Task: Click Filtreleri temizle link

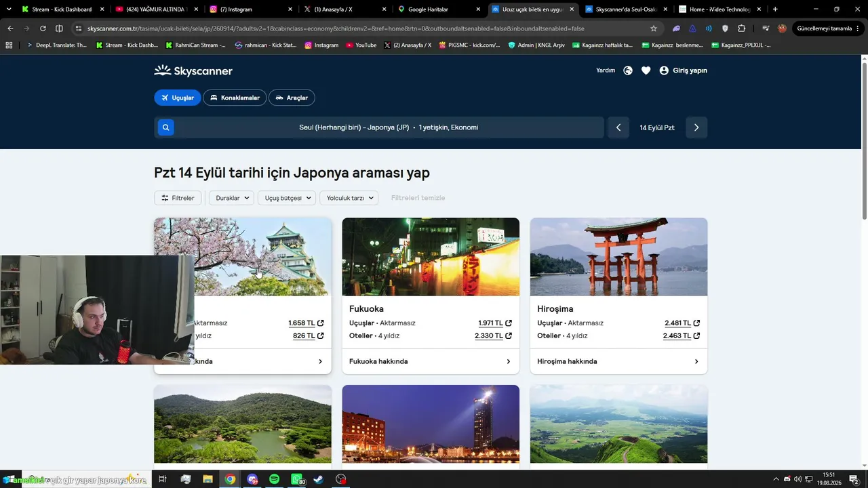Action: 418,198
